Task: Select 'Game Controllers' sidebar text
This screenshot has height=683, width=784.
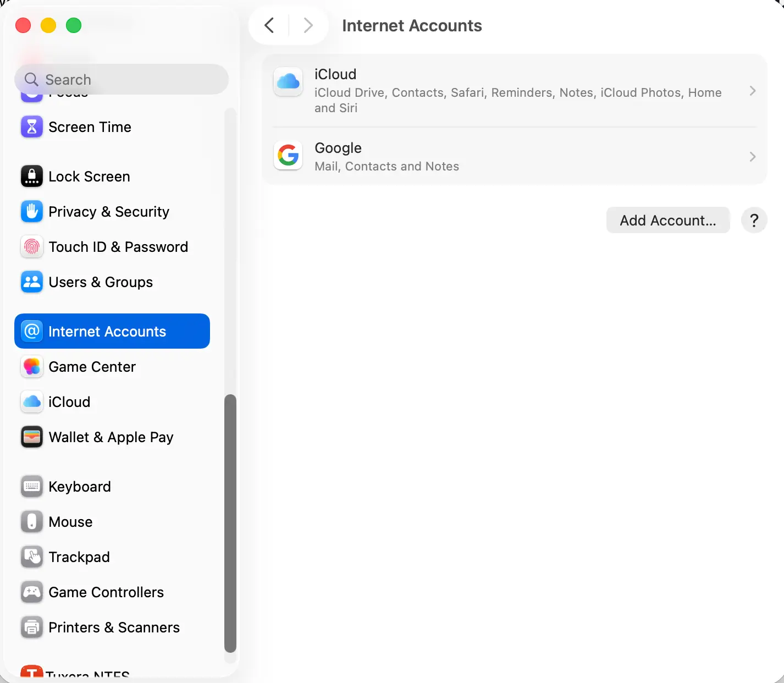Action: point(106,592)
